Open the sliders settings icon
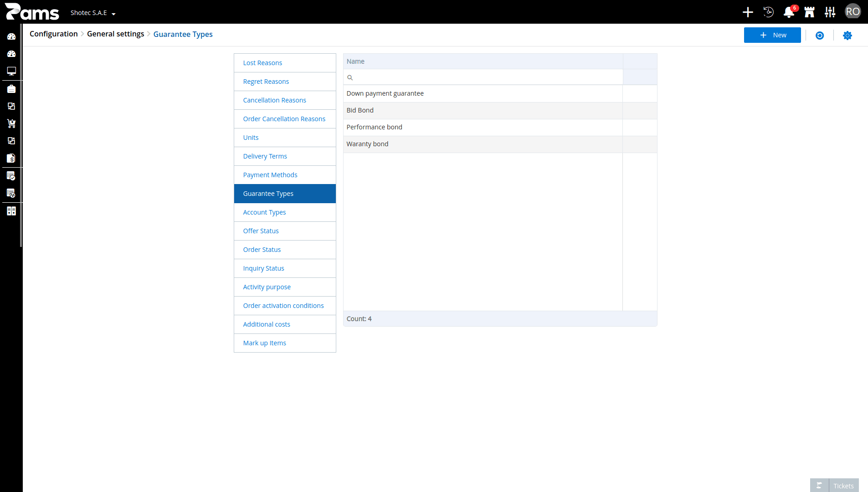Image resolution: width=868 pixels, height=492 pixels. (830, 12)
